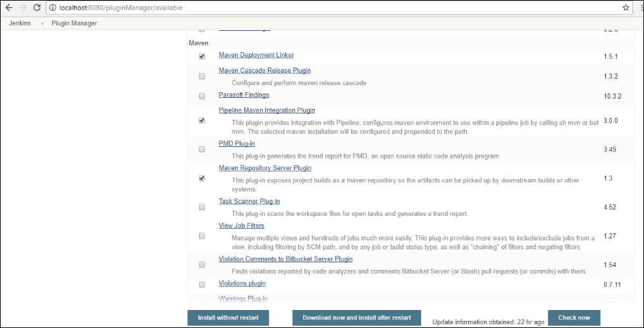Viewport: 644px width, 328px height.
Task: Click version 3.49 text
Action: [x=610, y=150]
